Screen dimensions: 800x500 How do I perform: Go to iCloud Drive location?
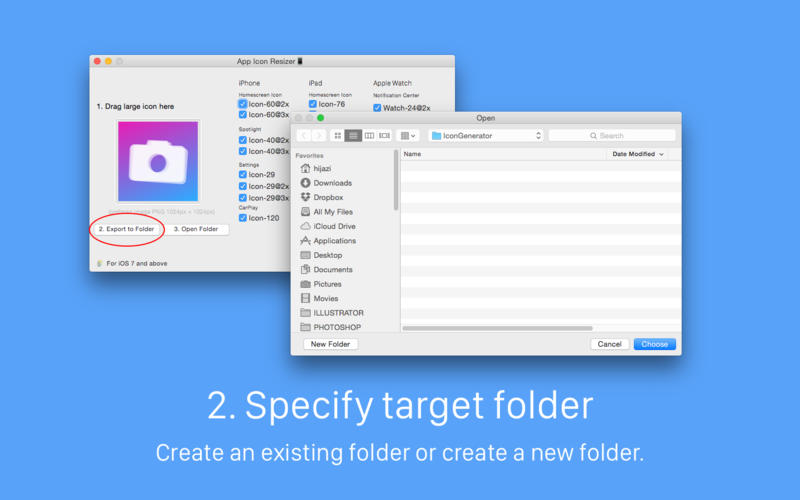pos(334,226)
